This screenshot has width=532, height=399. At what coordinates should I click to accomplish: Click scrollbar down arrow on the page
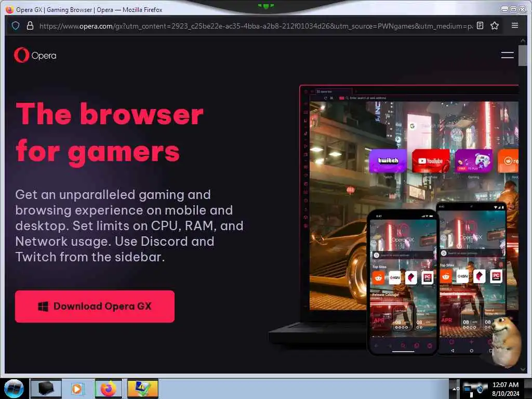(523, 369)
